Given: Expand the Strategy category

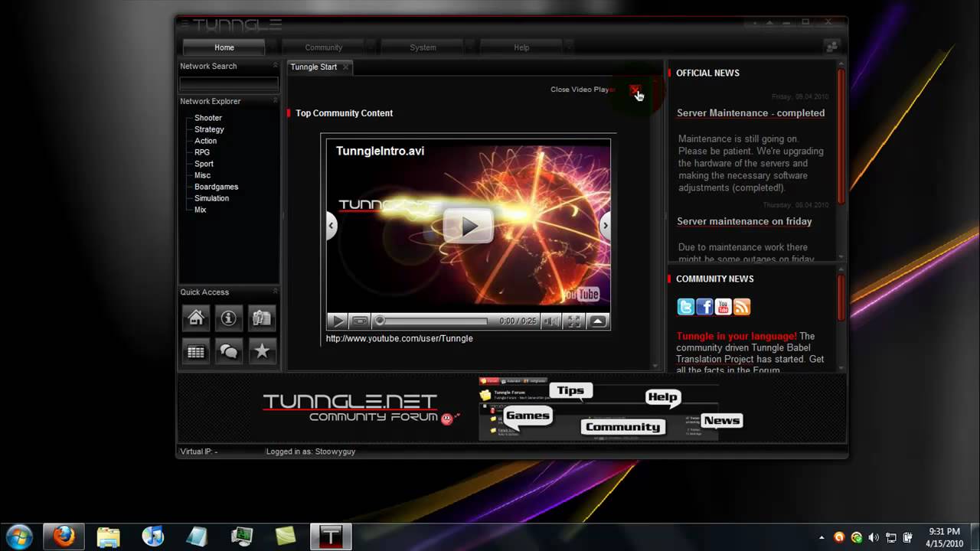Looking at the screenshot, I should (x=209, y=129).
